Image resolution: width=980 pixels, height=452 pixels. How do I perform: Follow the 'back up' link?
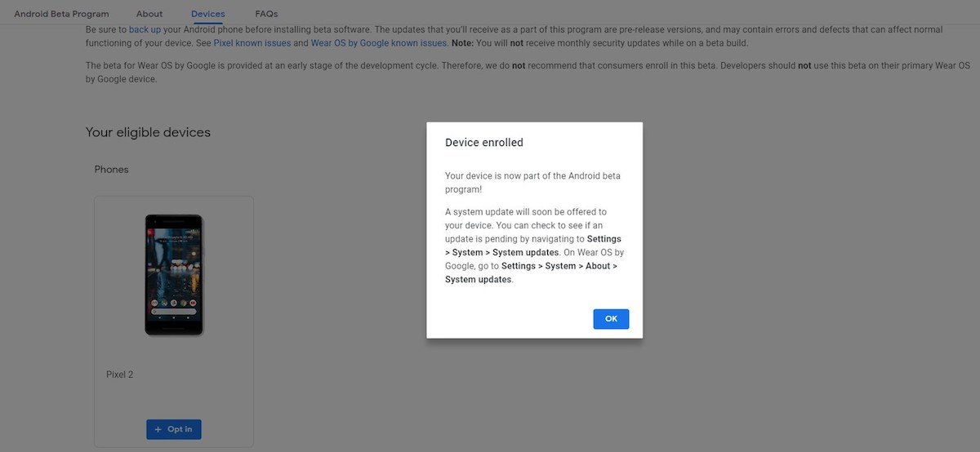(x=145, y=29)
